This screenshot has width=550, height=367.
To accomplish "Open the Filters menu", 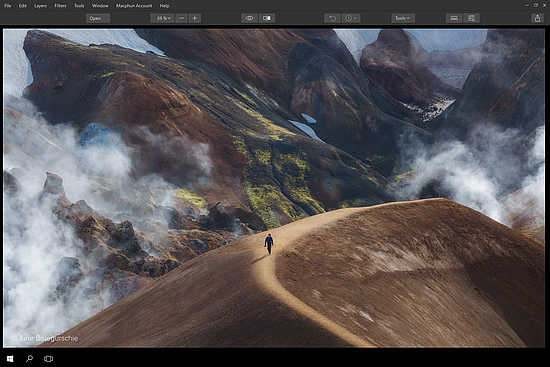I will (60, 6).
